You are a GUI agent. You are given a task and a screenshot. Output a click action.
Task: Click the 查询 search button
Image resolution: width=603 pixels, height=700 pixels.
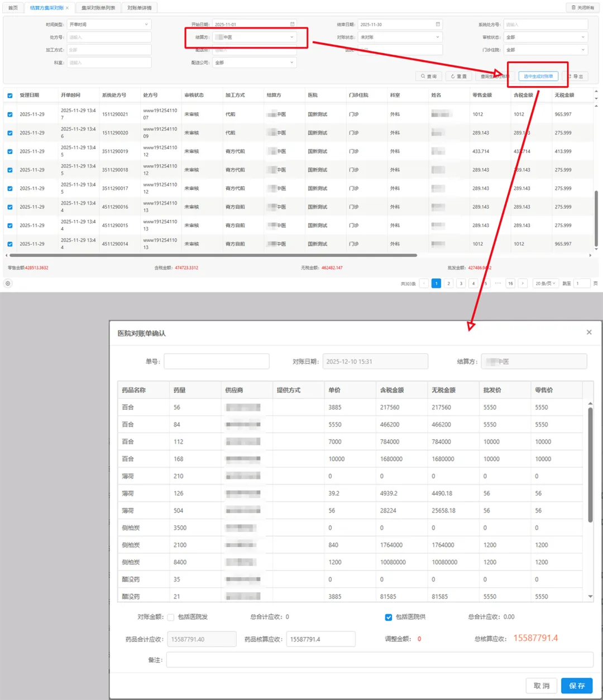(x=429, y=76)
